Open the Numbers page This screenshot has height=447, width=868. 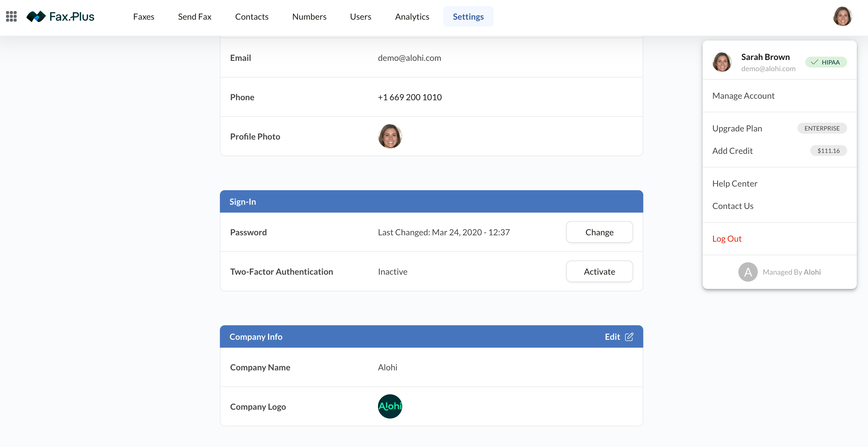309,17
